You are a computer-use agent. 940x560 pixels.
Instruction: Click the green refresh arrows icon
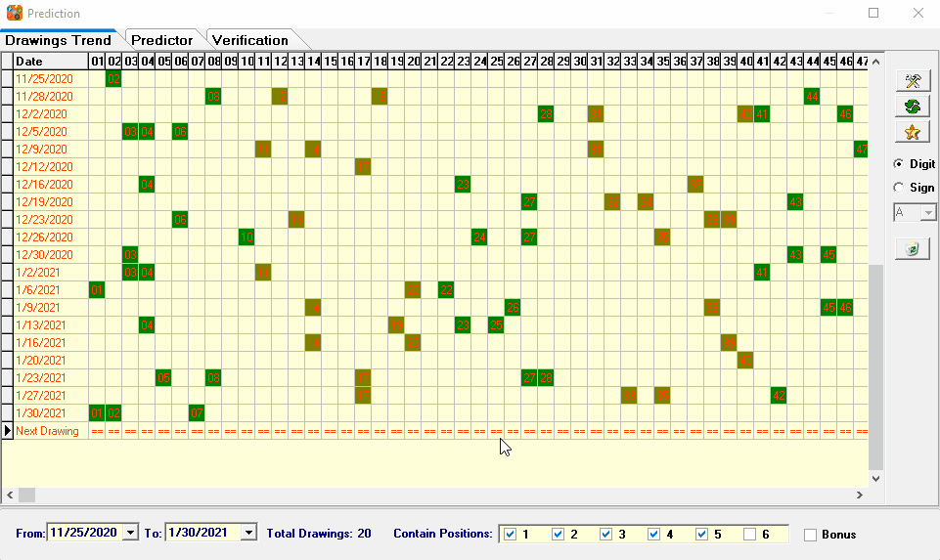pyautogui.click(x=913, y=106)
